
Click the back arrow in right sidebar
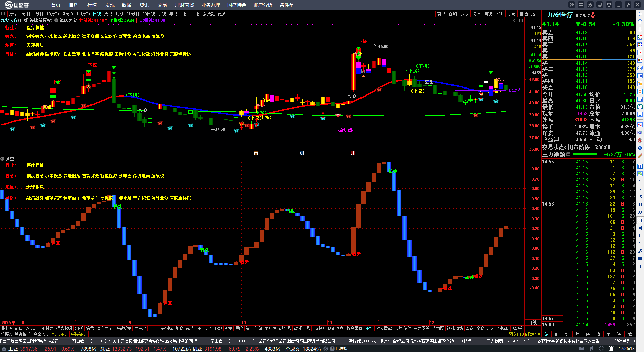coord(640,14)
